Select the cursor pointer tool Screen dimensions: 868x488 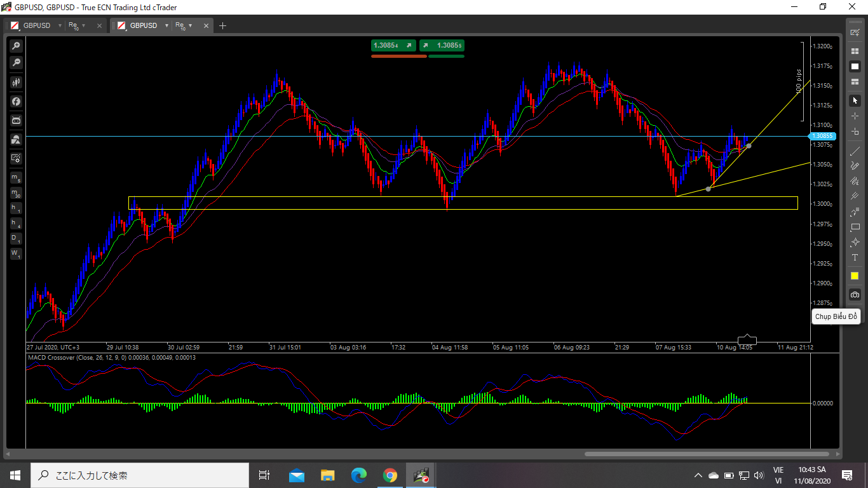click(855, 100)
